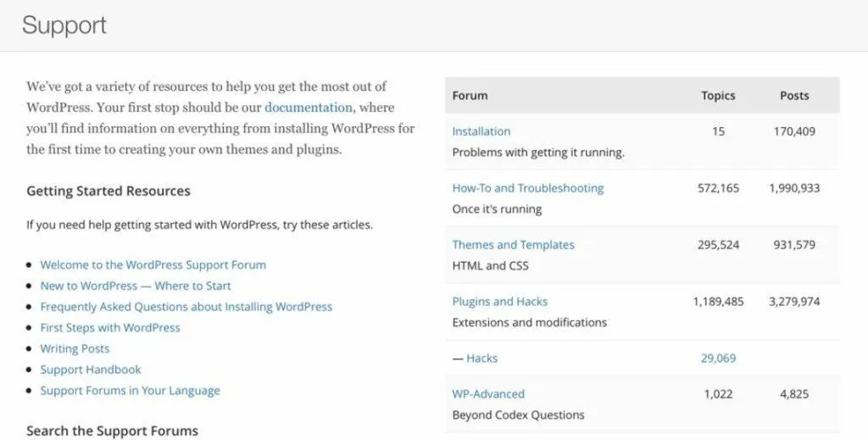Open the Installation forum
Viewport: 868px width, 440px height.
[x=481, y=131]
